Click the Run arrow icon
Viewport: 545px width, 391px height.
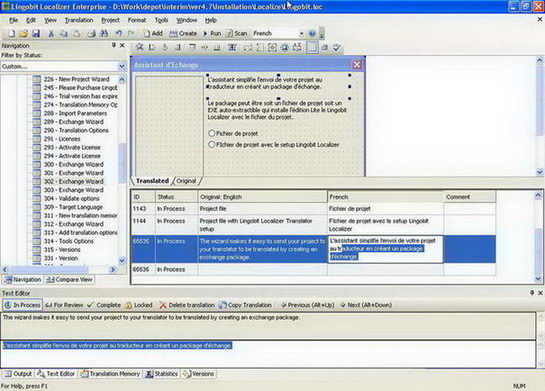tap(205, 33)
